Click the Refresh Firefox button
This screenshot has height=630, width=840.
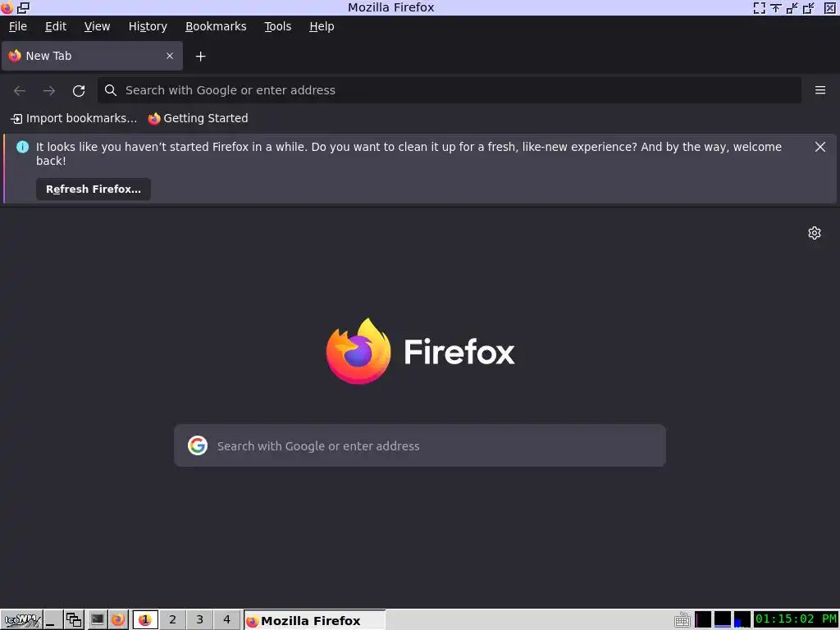coord(94,189)
